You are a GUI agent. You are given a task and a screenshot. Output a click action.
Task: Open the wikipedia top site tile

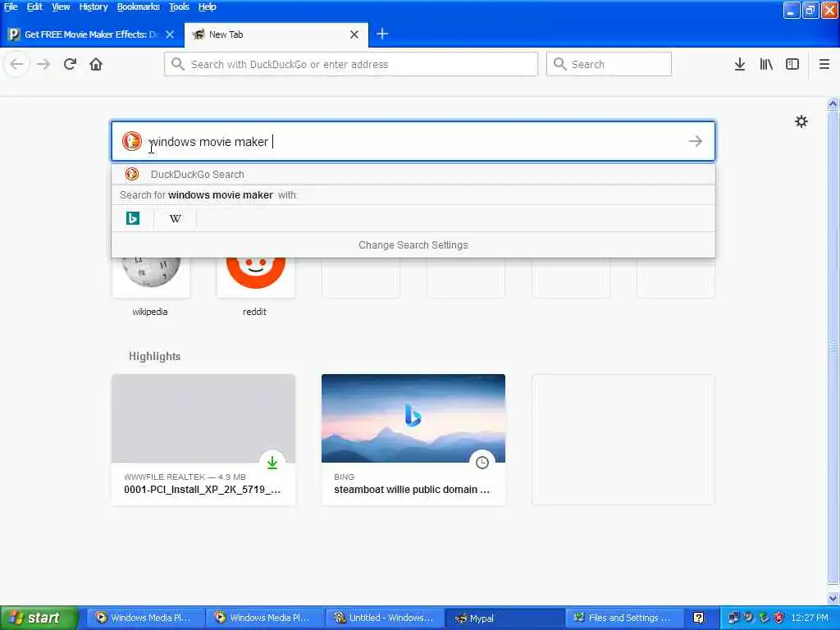[150, 286]
